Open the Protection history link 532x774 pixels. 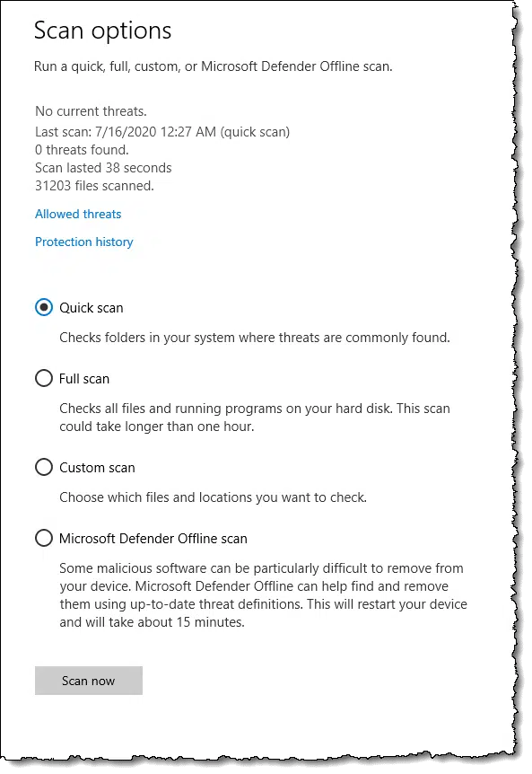83,242
